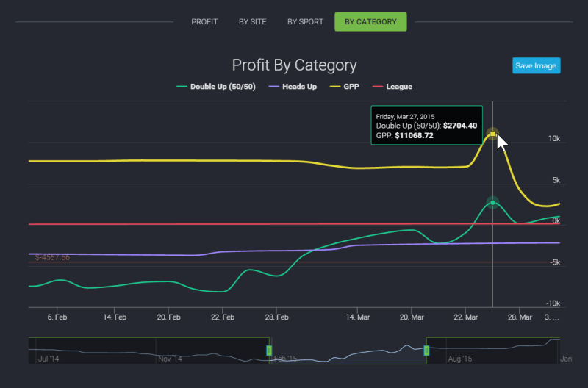Open the BY SITE tab
The width and height of the screenshot is (588, 388).
point(252,22)
